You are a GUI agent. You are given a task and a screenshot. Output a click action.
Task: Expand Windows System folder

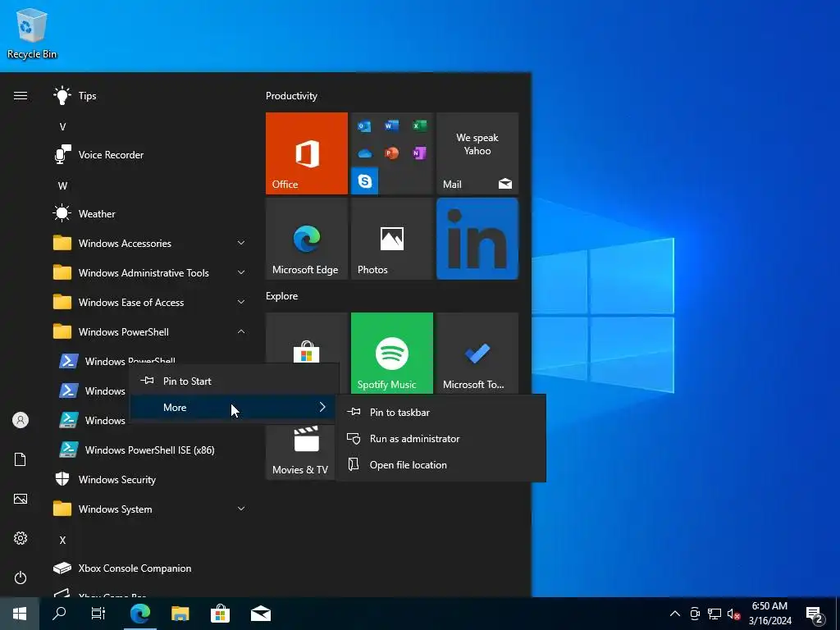tap(149, 509)
